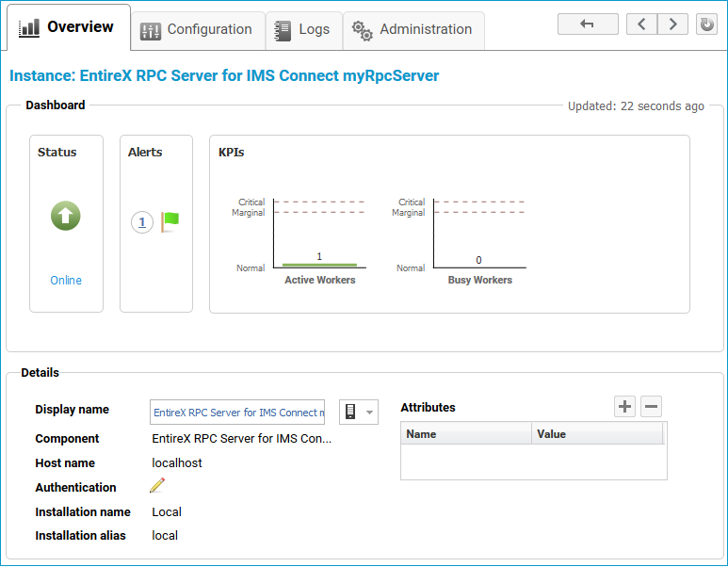Click the refresh icon button
This screenshot has height=567, width=728.
click(x=706, y=24)
